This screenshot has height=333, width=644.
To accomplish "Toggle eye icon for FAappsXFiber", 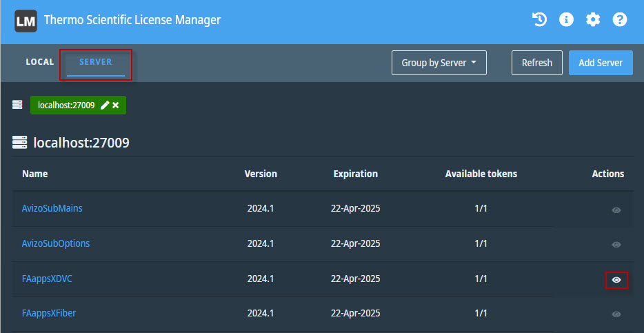I will (x=616, y=314).
